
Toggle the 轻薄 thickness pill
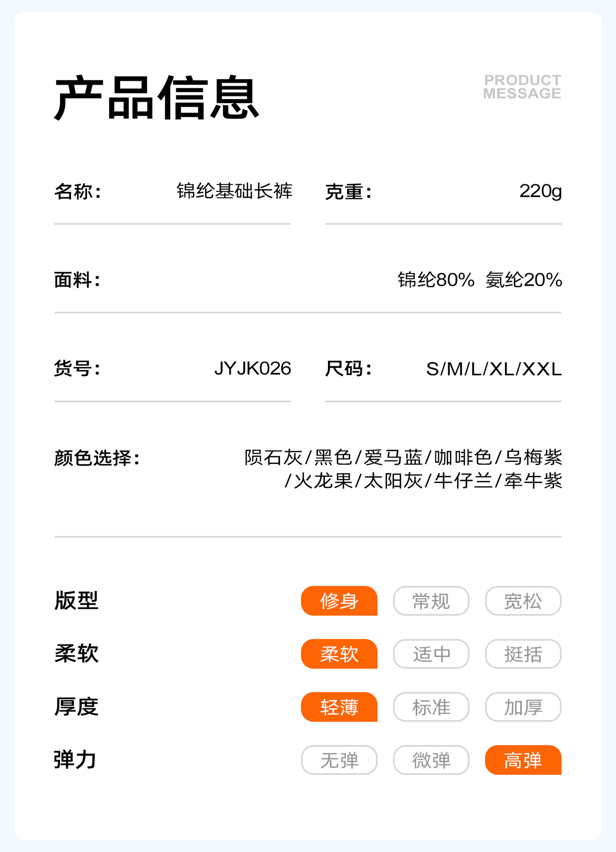339,707
